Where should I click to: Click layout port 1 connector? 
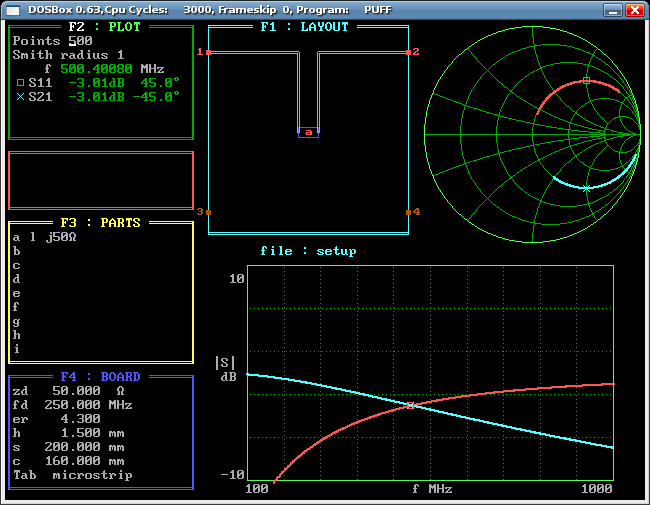point(209,52)
